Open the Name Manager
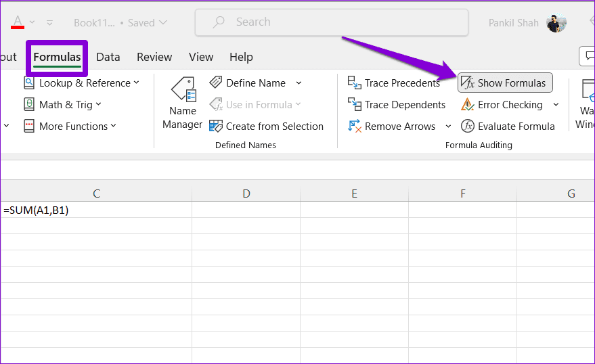The height and width of the screenshot is (364, 595). [183, 103]
